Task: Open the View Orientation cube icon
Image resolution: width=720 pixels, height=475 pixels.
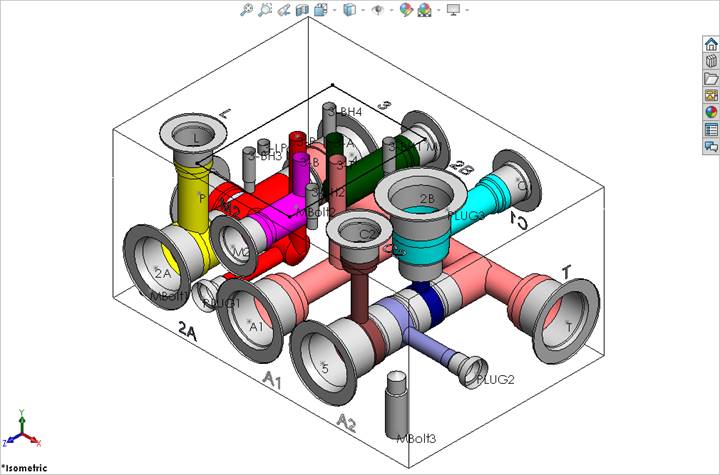Action: pyautogui.click(x=319, y=10)
